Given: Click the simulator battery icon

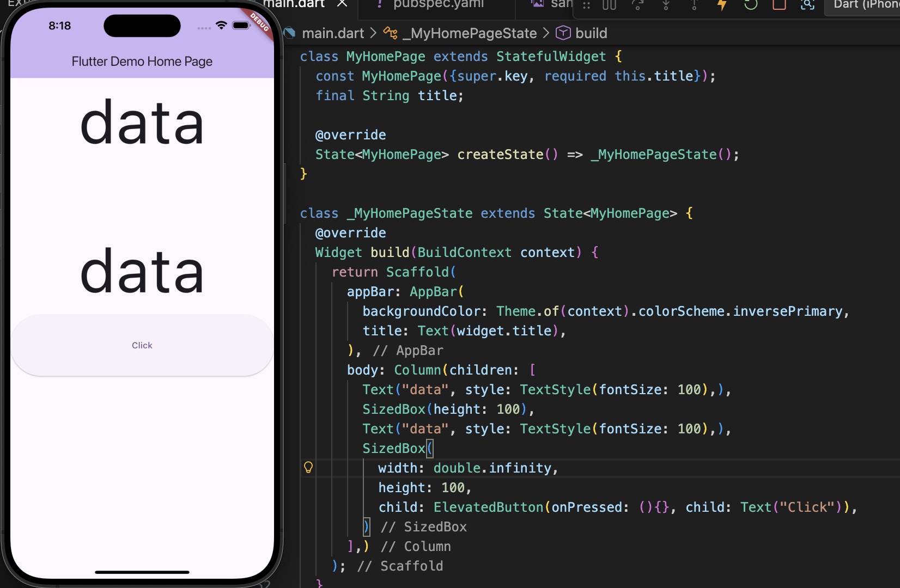Looking at the screenshot, I should point(241,26).
